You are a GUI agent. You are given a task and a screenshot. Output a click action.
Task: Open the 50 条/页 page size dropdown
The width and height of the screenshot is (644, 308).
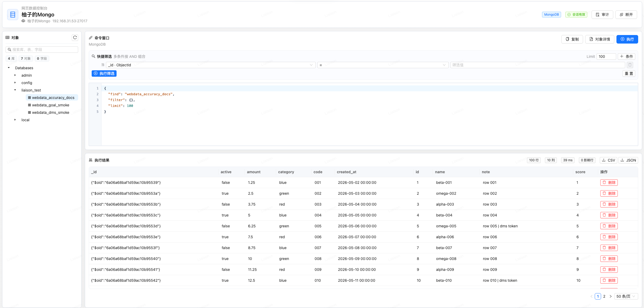point(626,296)
